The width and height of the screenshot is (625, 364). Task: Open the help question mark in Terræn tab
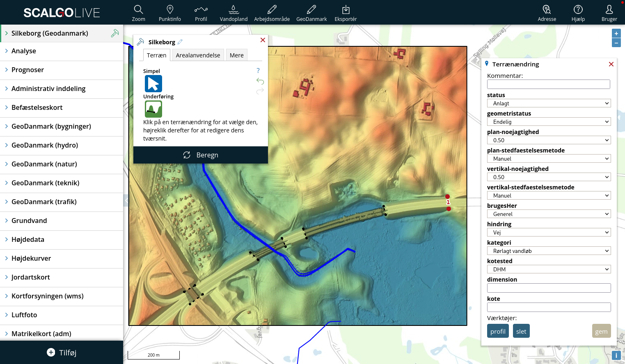[258, 71]
